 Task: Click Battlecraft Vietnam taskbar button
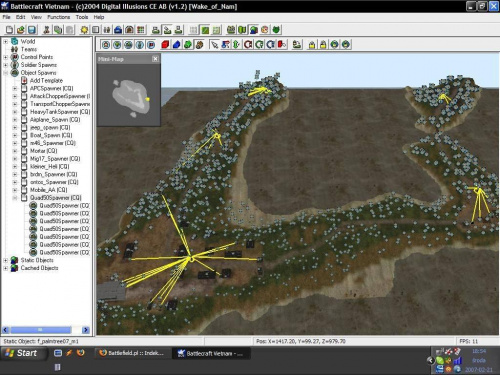pyautogui.click(x=211, y=353)
